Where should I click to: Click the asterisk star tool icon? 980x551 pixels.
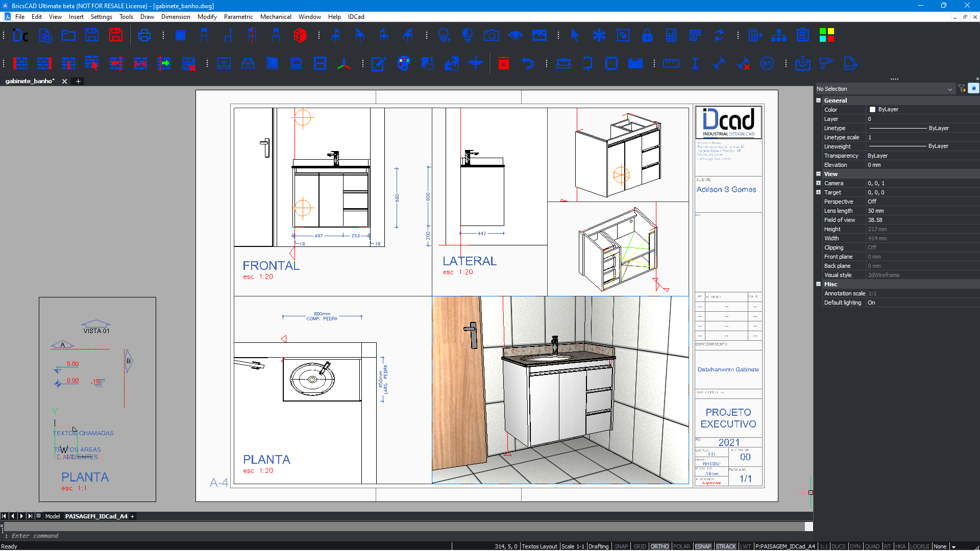pyautogui.click(x=599, y=35)
